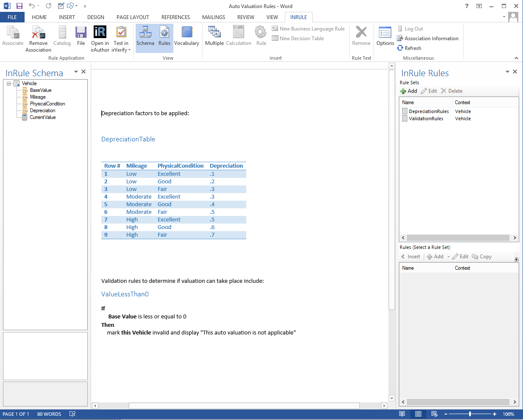Open the Vocabulary view

coord(186,33)
